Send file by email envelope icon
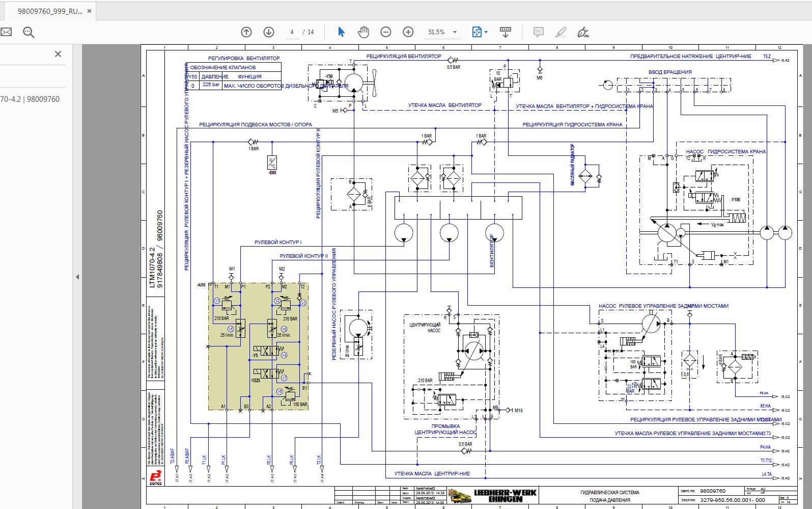The height and width of the screenshot is (509, 812). click(6, 33)
